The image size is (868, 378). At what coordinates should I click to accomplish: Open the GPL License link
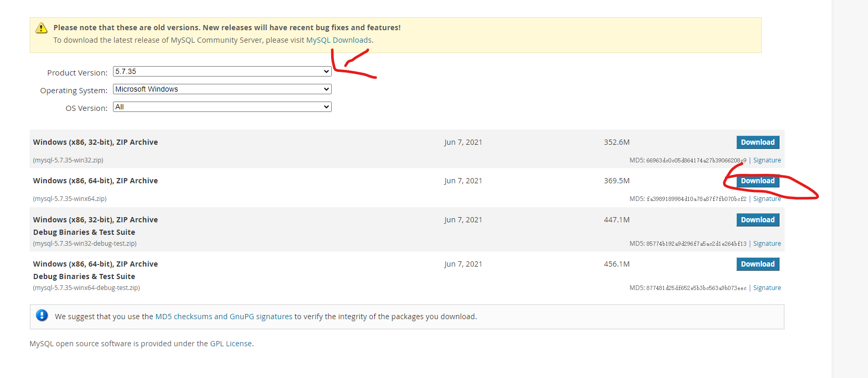[231, 344]
